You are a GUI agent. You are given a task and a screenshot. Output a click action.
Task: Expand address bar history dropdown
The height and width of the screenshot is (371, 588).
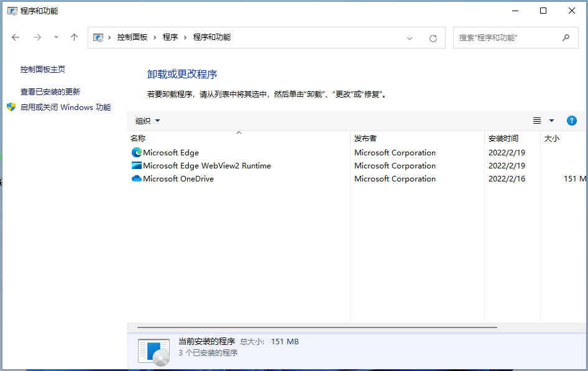click(x=410, y=38)
